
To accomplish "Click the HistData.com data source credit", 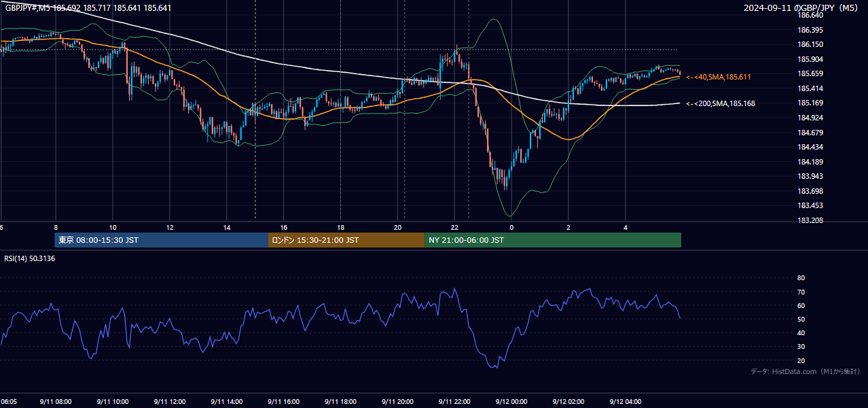I will click(805, 371).
